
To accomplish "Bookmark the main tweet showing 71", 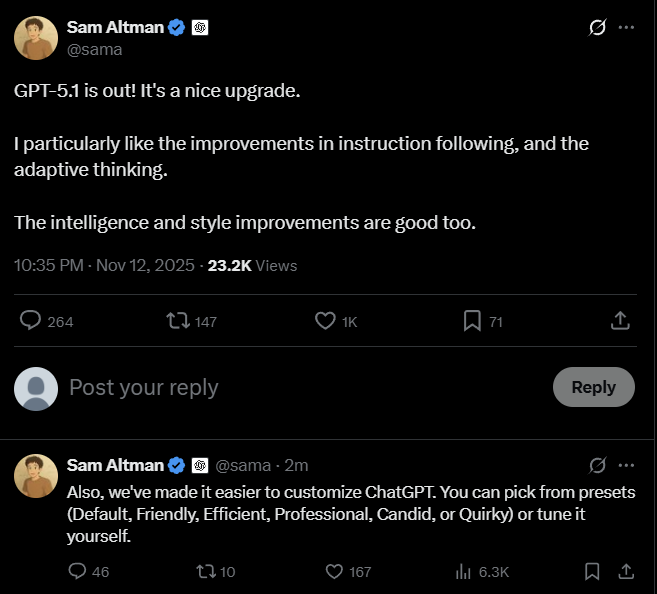I will coord(472,321).
